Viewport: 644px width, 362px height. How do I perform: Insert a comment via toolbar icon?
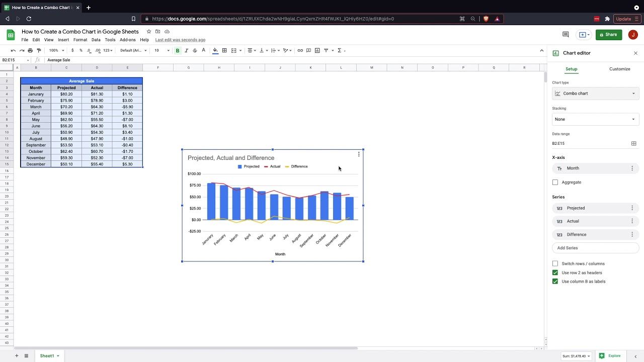coord(308,50)
